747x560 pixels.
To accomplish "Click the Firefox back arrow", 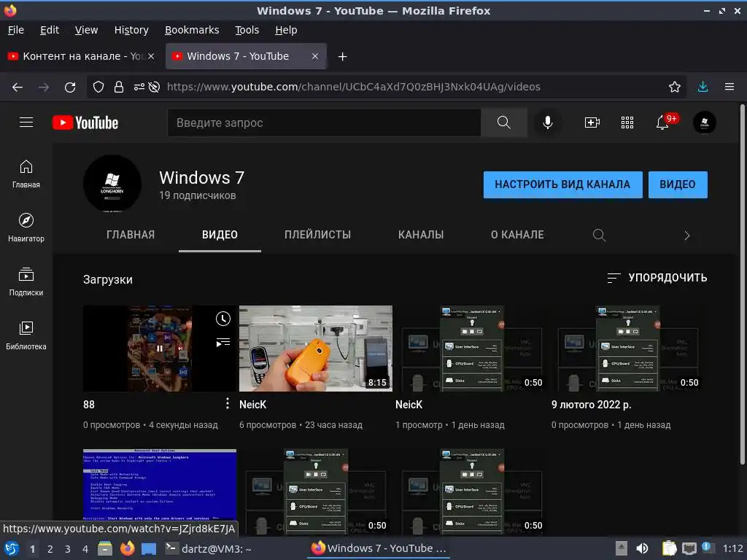I will [x=18, y=87].
